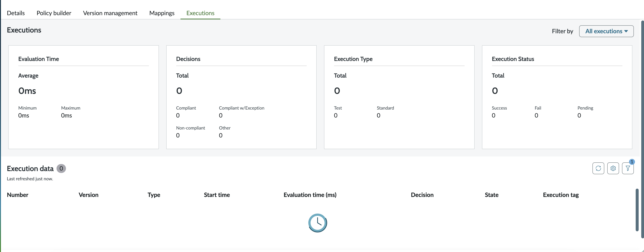Image resolution: width=644 pixels, height=252 pixels.
Task: Click the Execution Status card title
Action: (513, 59)
